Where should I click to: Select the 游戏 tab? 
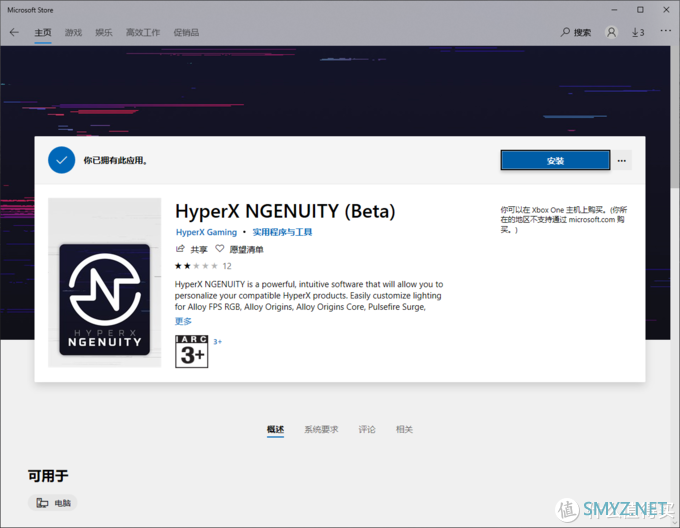click(x=73, y=33)
